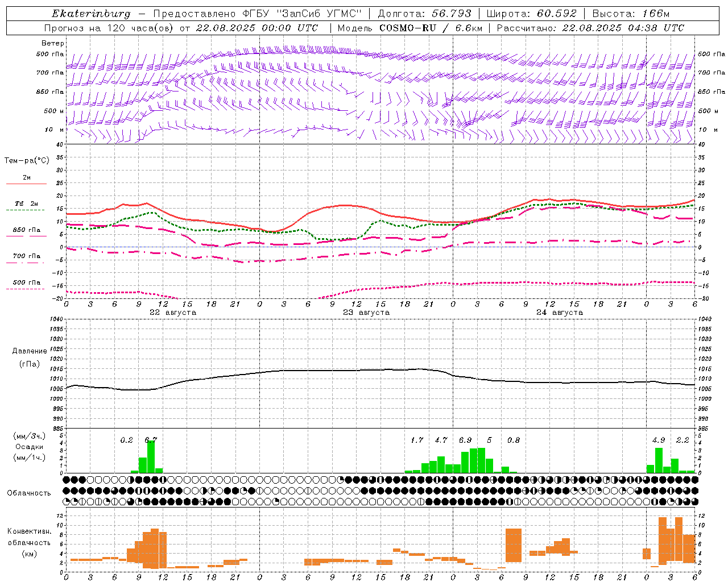Viewport: 728px width, 582px height.
Task: Click the 0.2 precipitation total
Action: pos(126,440)
